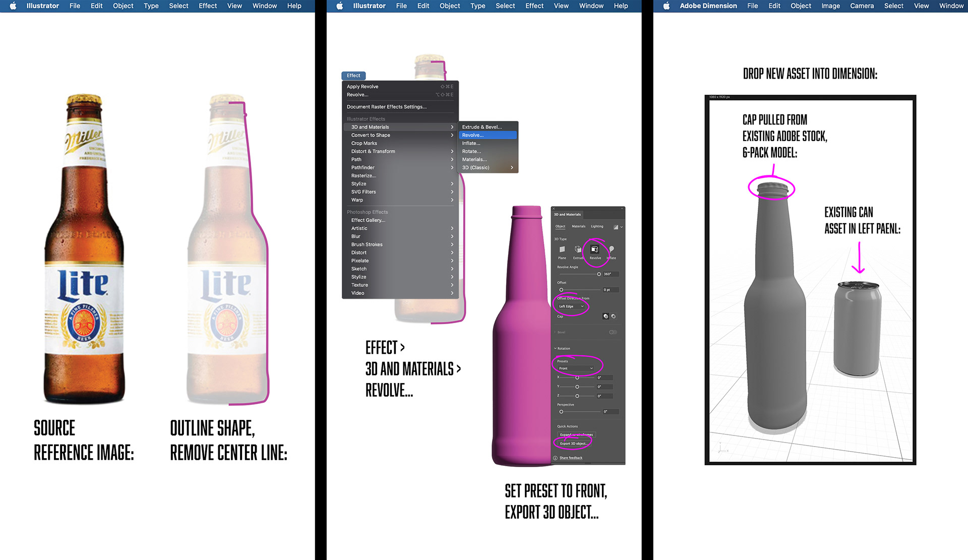Collapse the 3D and Materials panel via double-arrow icon
Image resolution: width=968 pixels, height=560 pixels.
pyautogui.click(x=622, y=209)
